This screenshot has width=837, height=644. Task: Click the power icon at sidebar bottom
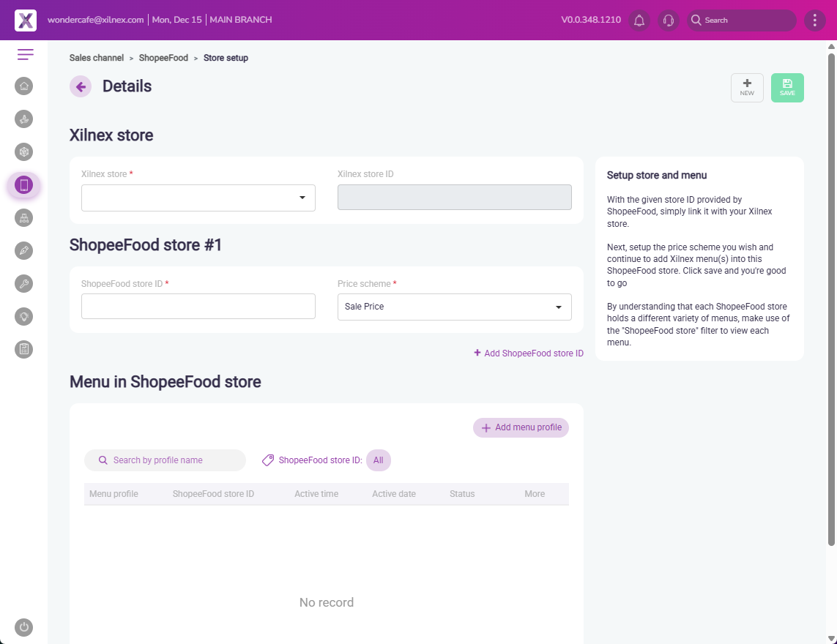click(x=24, y=627)
